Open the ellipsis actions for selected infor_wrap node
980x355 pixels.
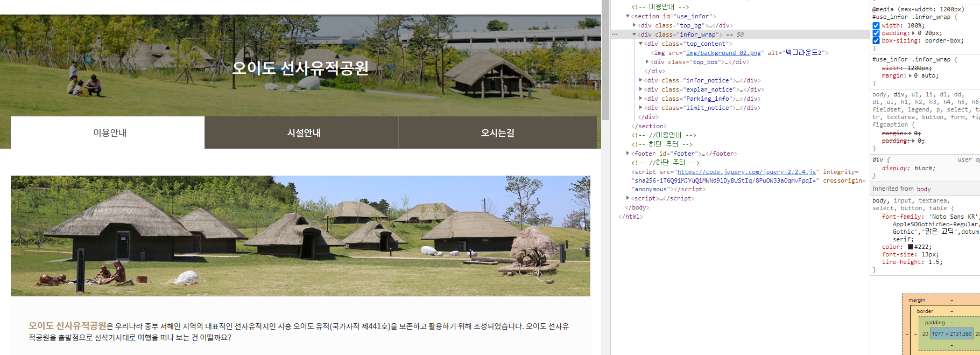[615, 34]
